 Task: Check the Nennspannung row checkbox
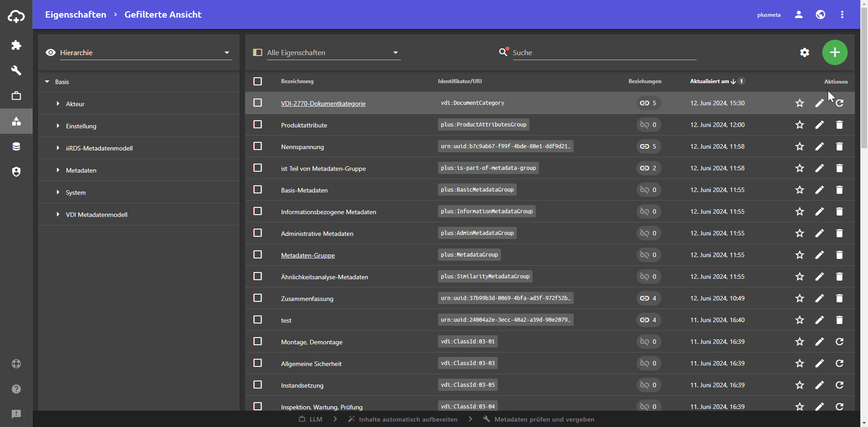tap(258, 146)
